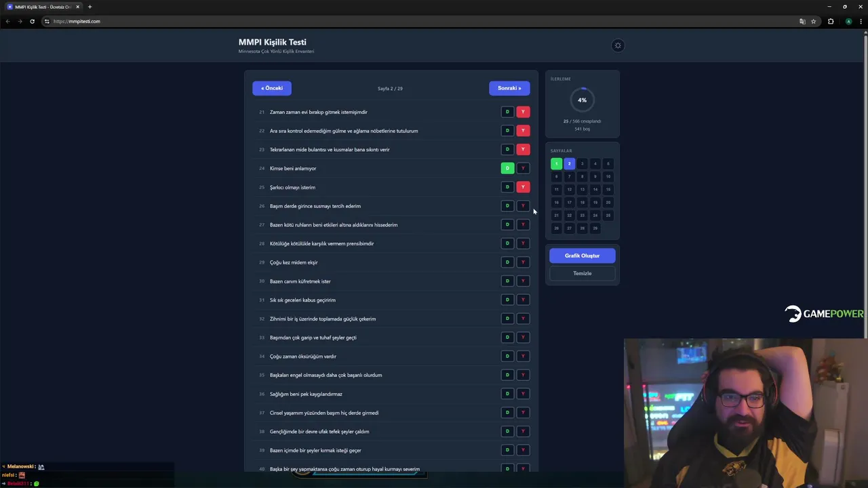Jump to page 10 in Sayfalar
Viewport: 868px width, 488px height.
608,176
